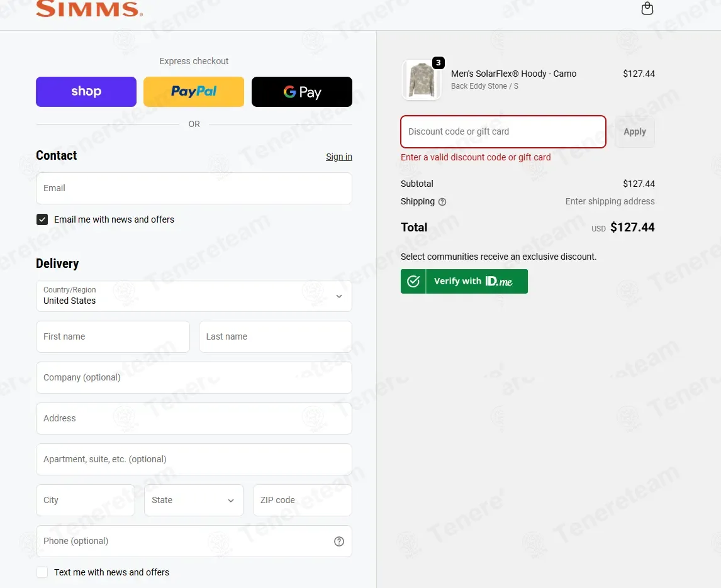Click the First name field
Image resolution: width=721 pixels, height=588 pixels.
[113, 336]
